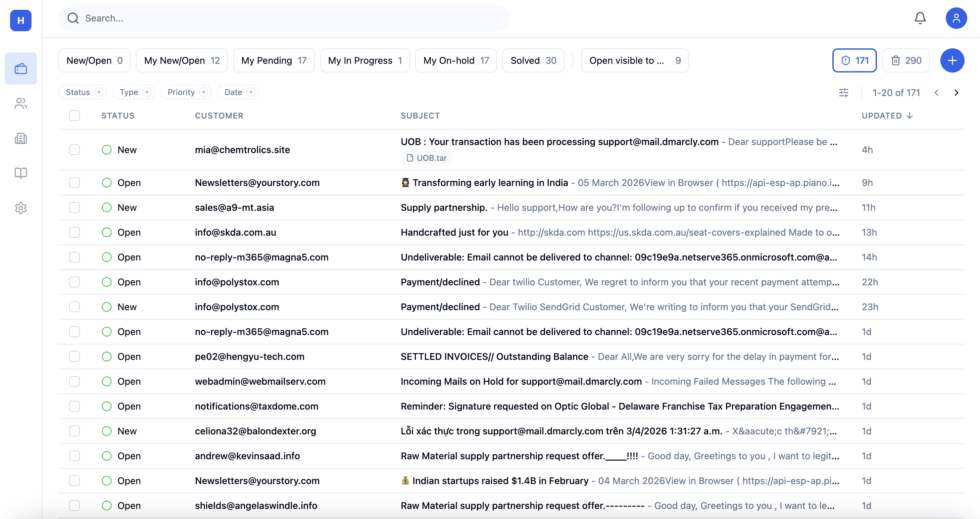This screenshot has width=980, height=519.
Task: Open Settings via the gear icon
Action: tap(20, 208)
